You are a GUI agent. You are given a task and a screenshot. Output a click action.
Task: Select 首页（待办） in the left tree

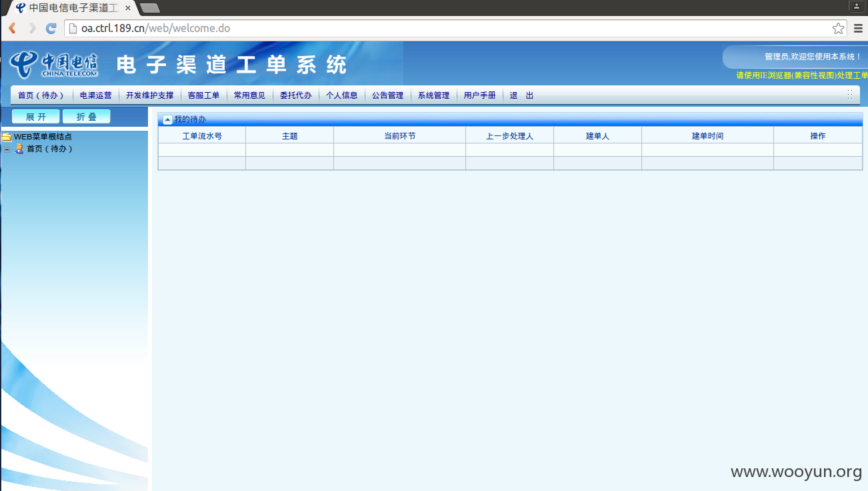coord(50,149)
